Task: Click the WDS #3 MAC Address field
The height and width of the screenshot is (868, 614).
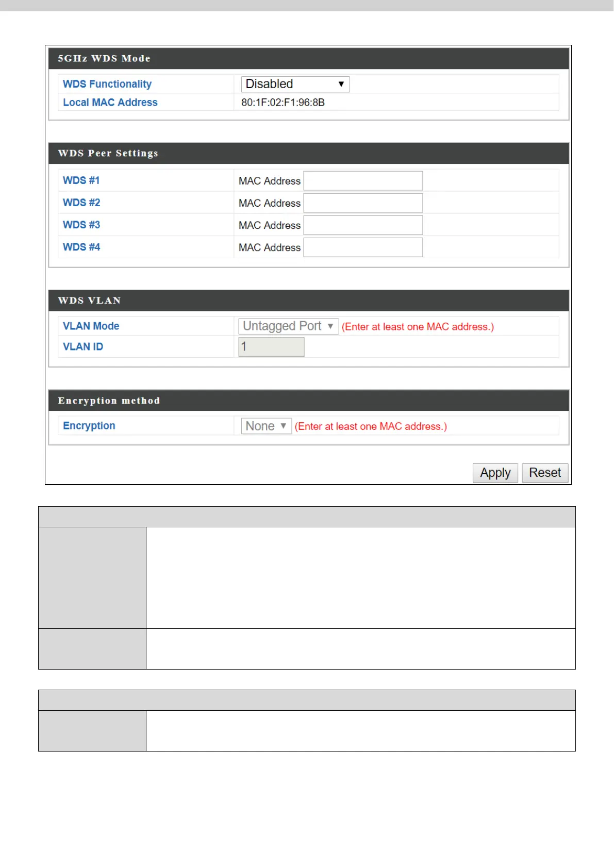Action: (x=363, y=225)
